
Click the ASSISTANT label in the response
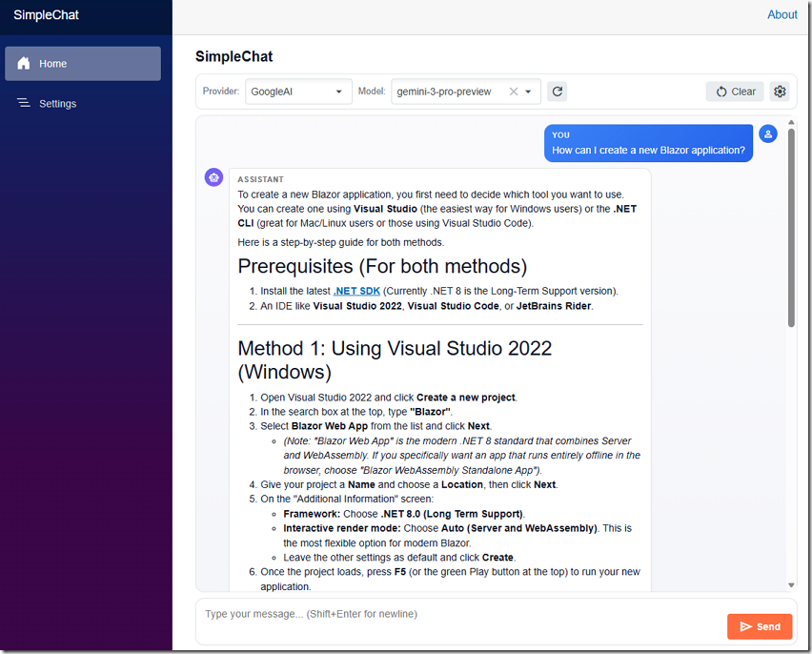260,179
